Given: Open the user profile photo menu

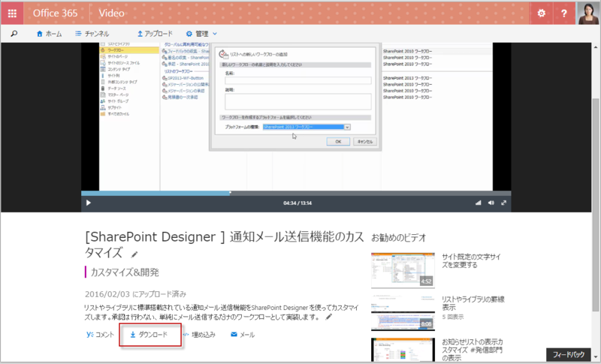Looking at the screenshot, I should [588, 13].
